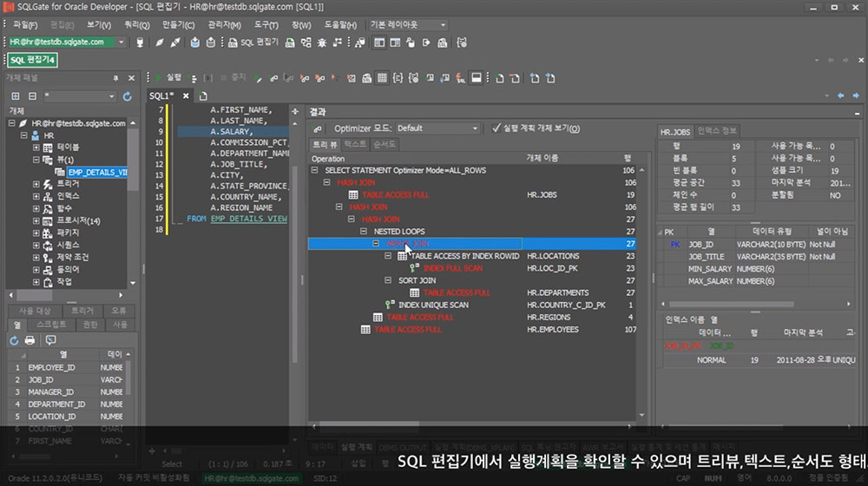Toggle the result panel layout icon

click(x=476, y=78)
